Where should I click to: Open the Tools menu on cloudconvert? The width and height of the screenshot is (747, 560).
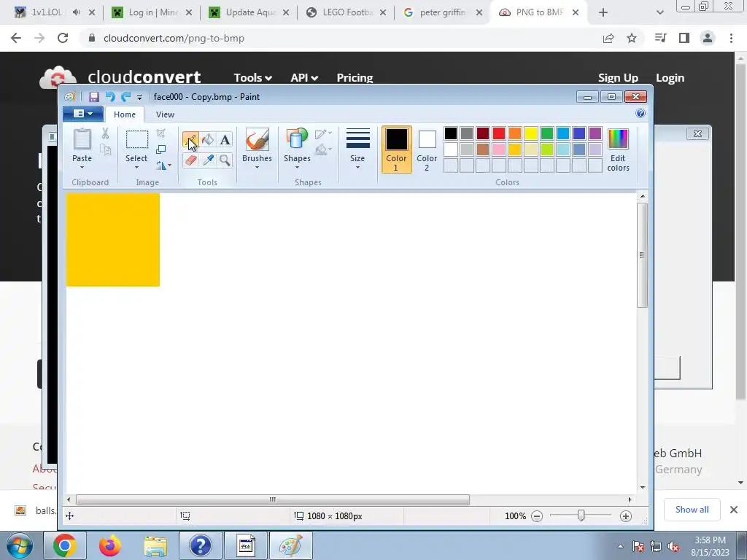(252, 77)
